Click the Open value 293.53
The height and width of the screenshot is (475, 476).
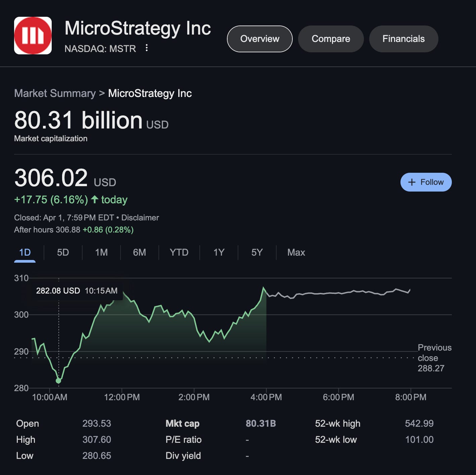click(x=97, y=424)
